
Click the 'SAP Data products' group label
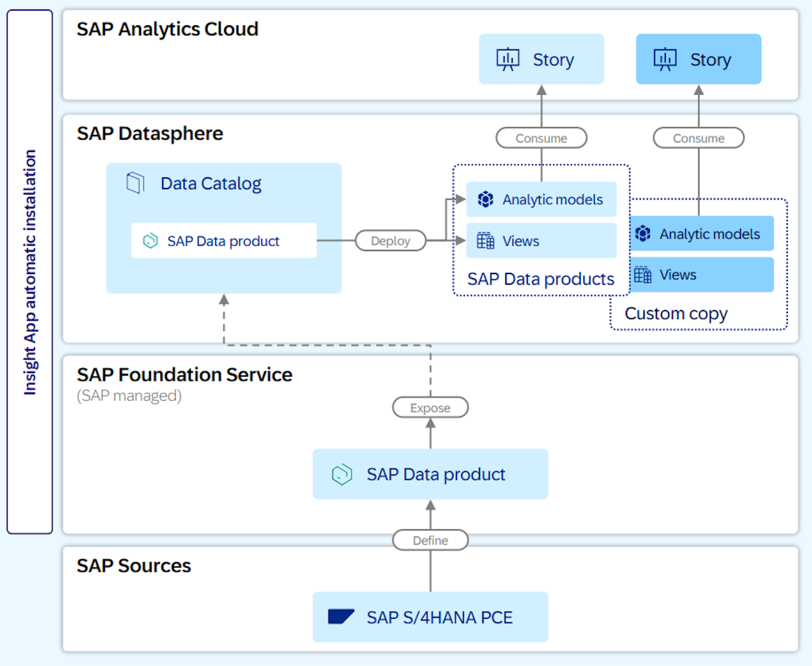(541, 279)
